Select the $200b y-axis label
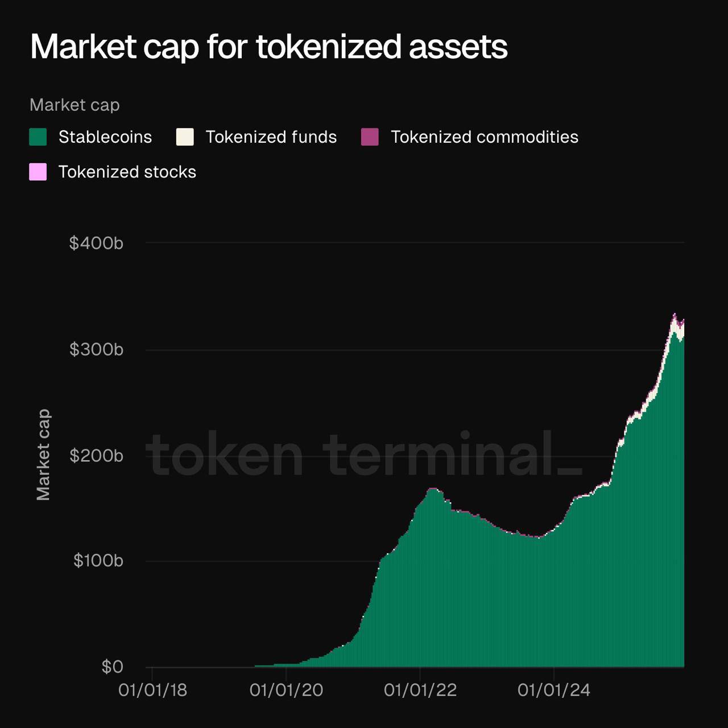Viewport: 728px width, 728px height. [96, 456]
